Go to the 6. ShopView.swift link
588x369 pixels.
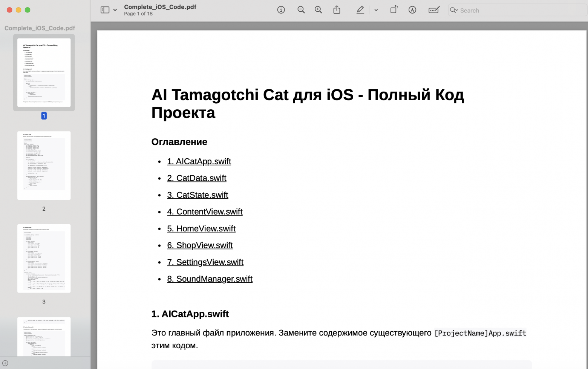point(200,245)
